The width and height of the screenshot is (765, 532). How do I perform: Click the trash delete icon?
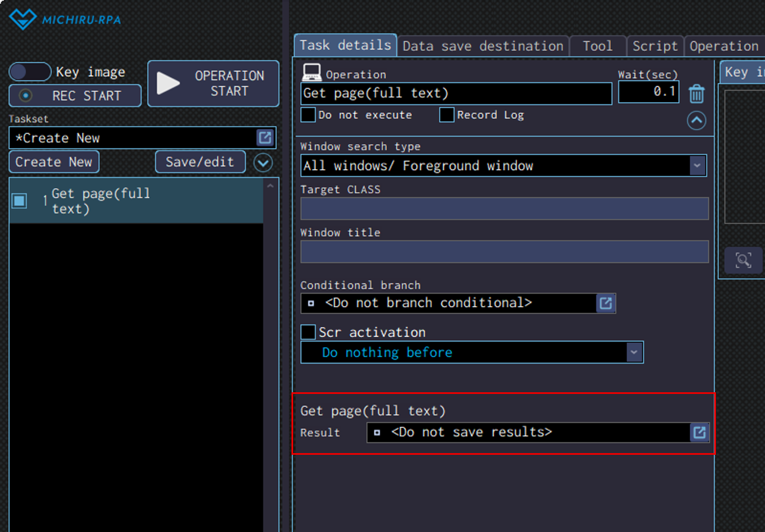(696, 94)
